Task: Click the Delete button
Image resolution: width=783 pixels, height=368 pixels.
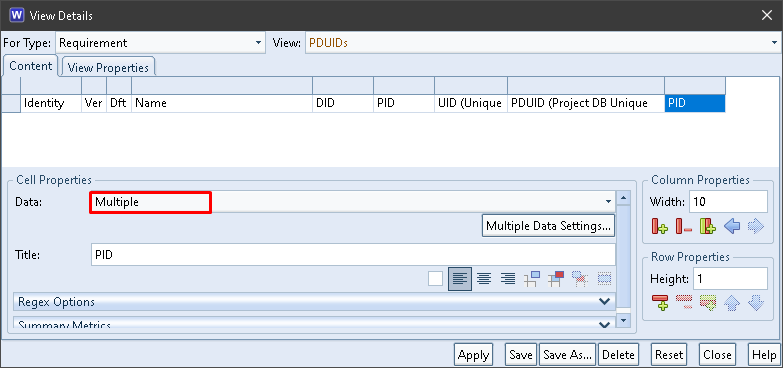Action: point(618,355)
